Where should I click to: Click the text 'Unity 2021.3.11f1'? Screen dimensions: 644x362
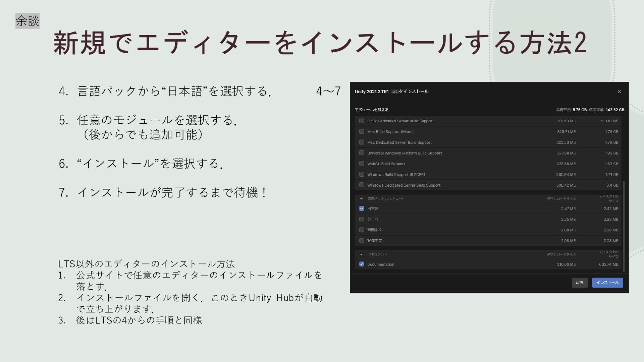pos(372,92)
